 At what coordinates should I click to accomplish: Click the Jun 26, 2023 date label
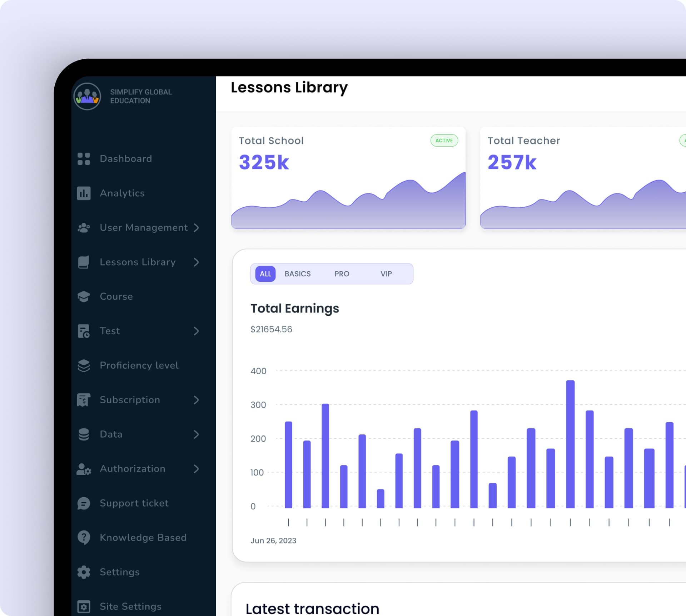273,541
